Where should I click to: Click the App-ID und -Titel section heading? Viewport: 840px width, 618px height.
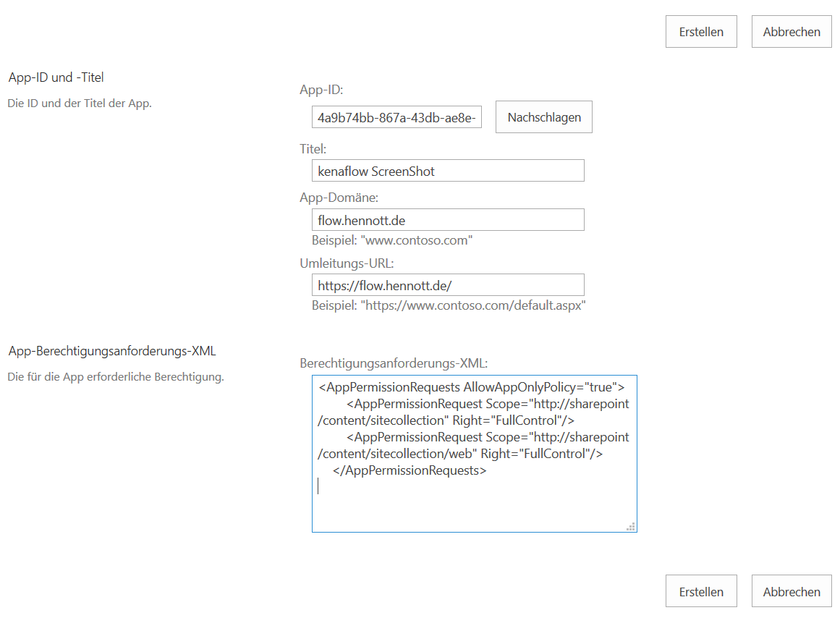pos(56,77)
